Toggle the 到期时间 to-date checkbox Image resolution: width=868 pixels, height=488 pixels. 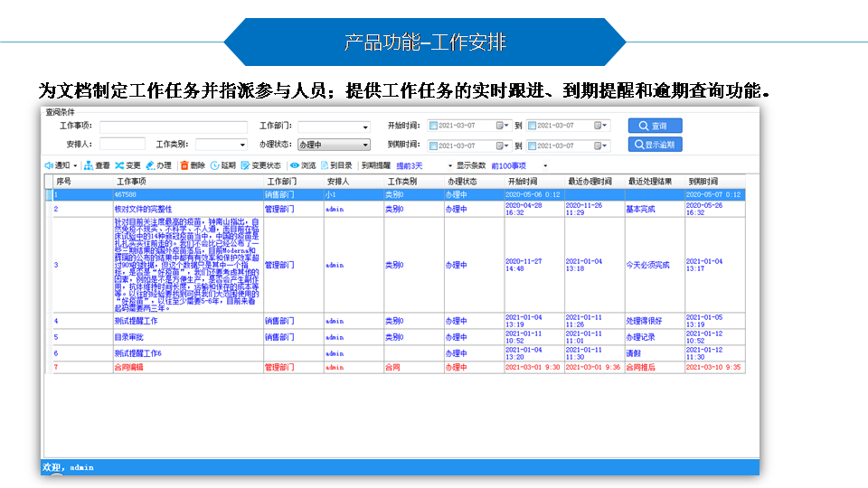coord(532,145)
